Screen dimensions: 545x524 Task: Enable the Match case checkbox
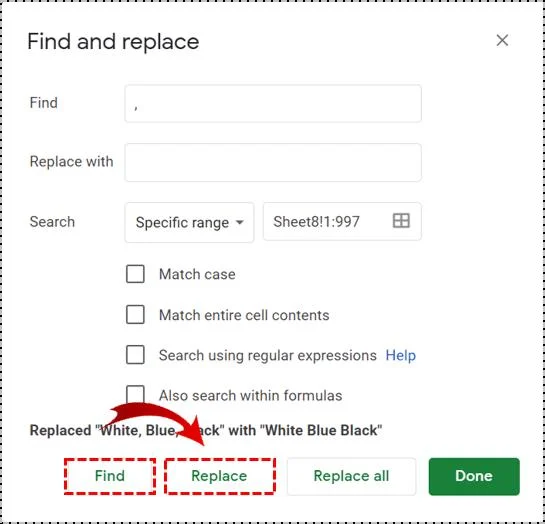[x=135, y=274]
